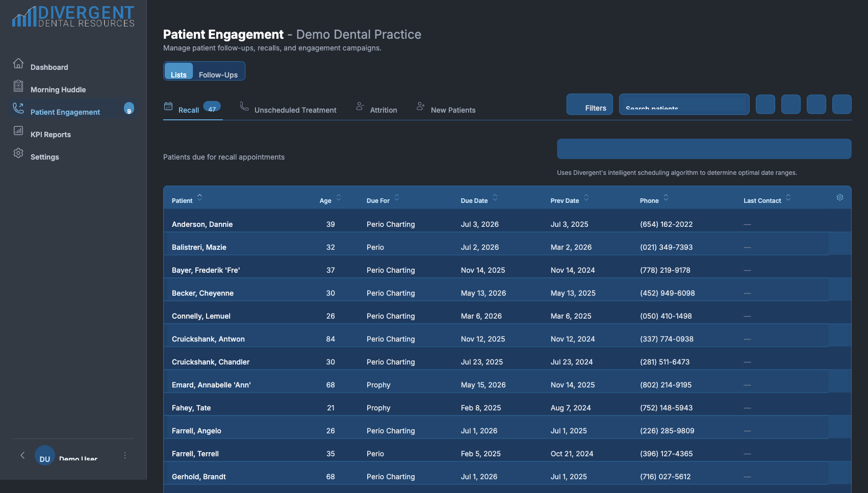Click Demo User name in sidebar
Image resolution: width=868 pixels, height=493 pixels.
pos(78,458)
